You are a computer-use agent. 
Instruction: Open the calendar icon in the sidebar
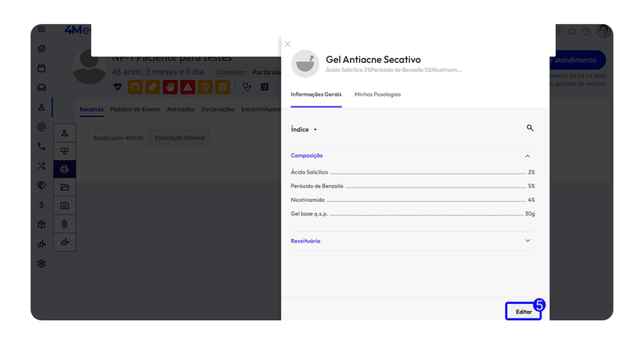pos(42,68)
